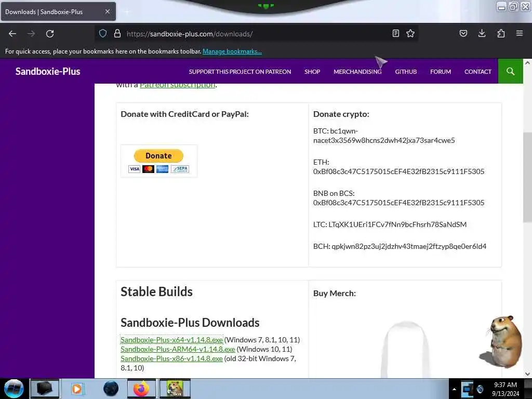Click the hamster mascot image
The image size is (532, 399).
[501, 341]
